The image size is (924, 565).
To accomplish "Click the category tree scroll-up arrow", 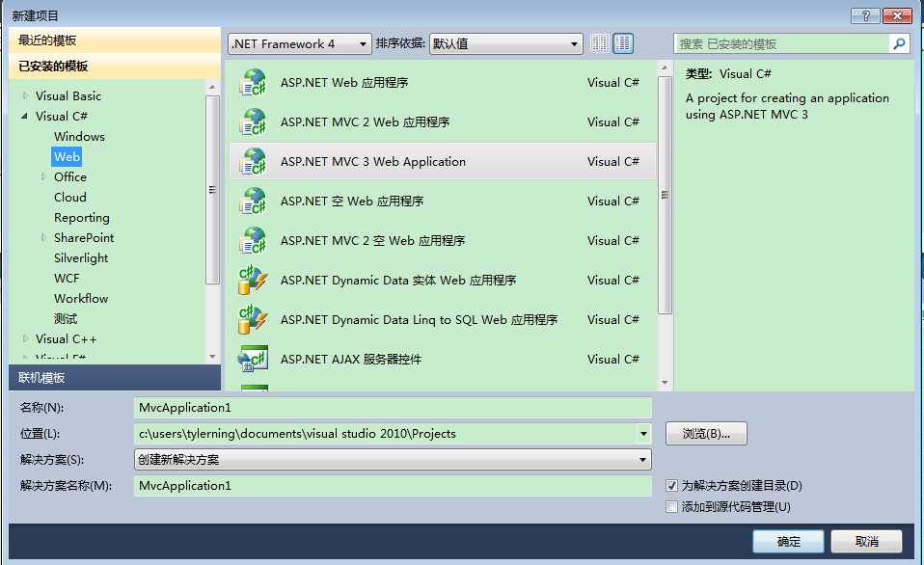I will 212,87.
